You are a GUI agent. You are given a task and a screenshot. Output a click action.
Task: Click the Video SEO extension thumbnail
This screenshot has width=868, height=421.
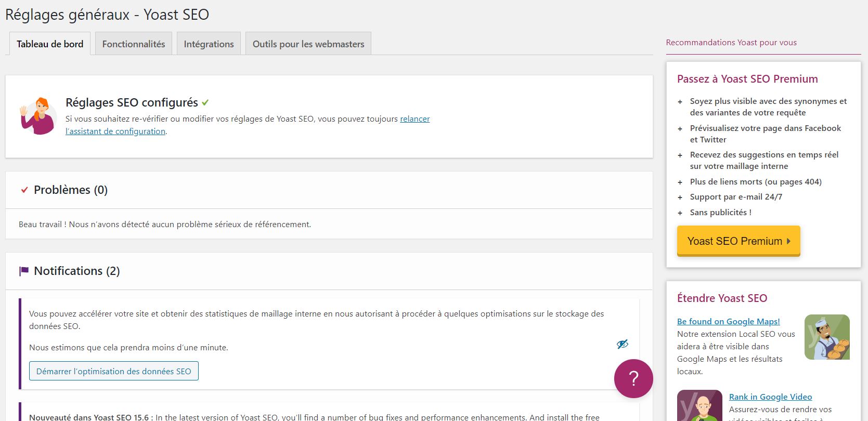[699, 405]
